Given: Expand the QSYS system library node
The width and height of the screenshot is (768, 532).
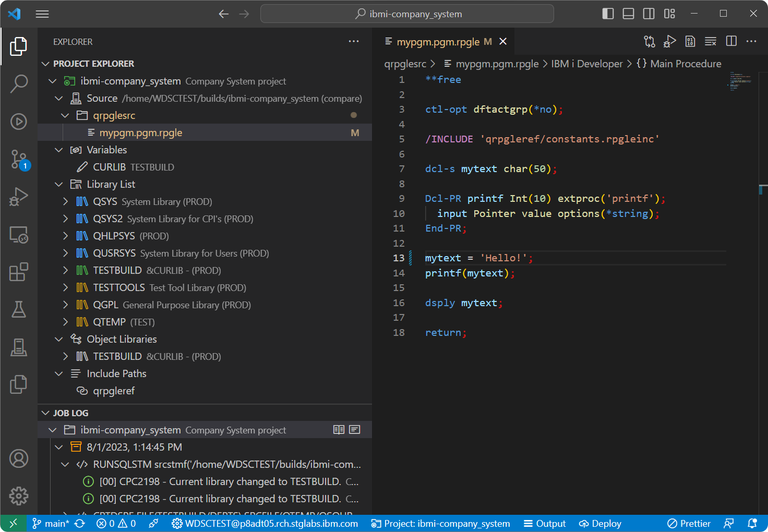Looking at the screenshot, I should click(x=65, y=201).
